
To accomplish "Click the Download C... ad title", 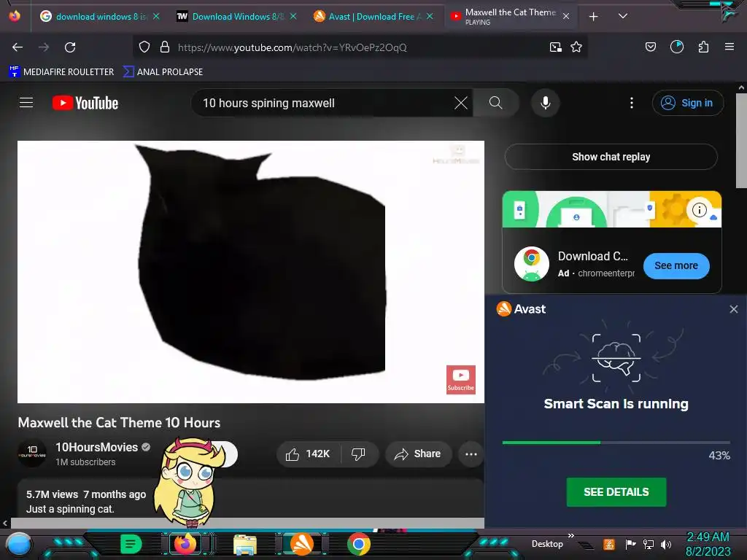I will pos(592,256).
